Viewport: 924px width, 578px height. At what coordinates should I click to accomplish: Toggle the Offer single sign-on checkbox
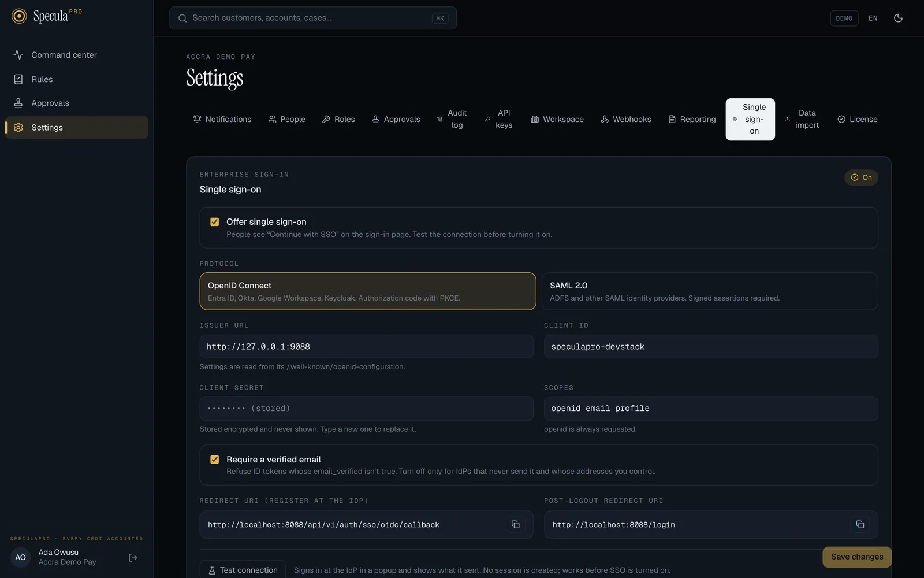coord(215,222)
